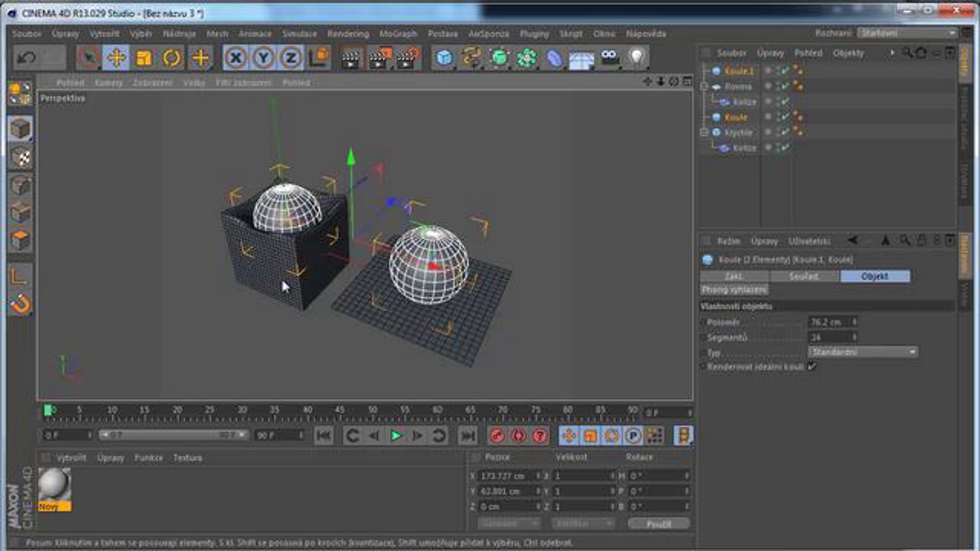This screenshot has height=551, width=980.
Task: Open the Soubor menu in the main menu bar
Action: click(x=27, y=33)
